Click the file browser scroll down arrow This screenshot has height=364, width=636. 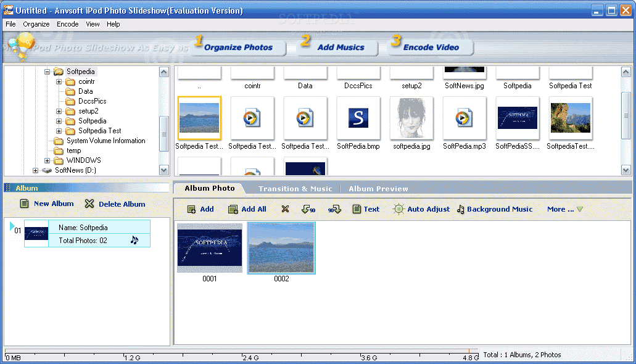[x=626, y=170]
